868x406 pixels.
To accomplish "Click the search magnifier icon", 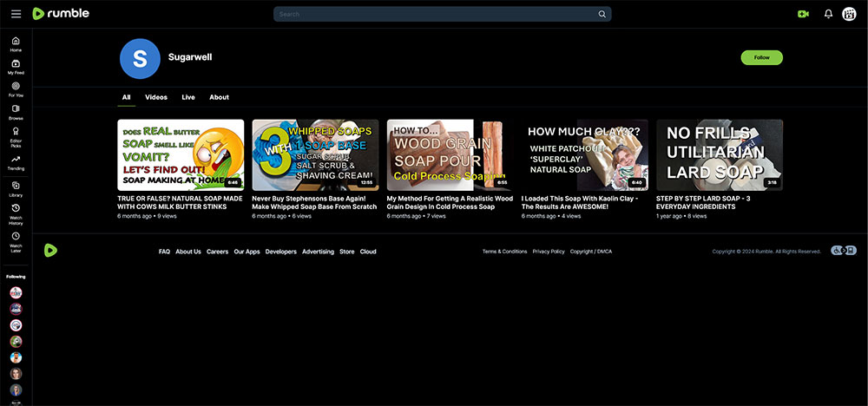I will click(x=602, y=15).
